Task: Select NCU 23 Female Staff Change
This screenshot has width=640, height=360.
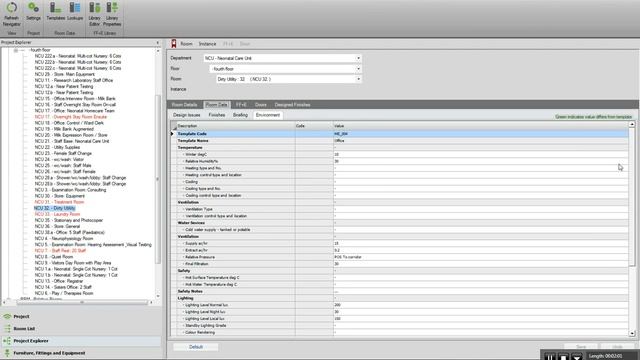Action: pyautogui.click(x=63, y=153)
